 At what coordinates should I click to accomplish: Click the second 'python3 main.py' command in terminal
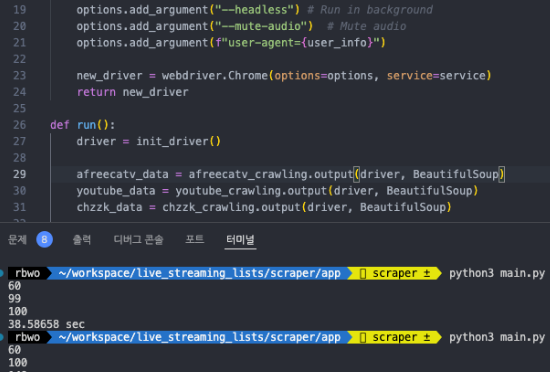coord(497,337)
